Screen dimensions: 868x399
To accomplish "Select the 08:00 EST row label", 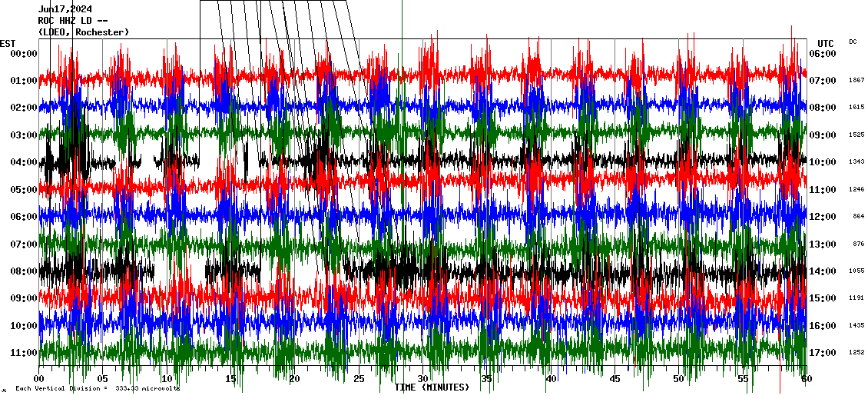I will (x=24, y=271).
